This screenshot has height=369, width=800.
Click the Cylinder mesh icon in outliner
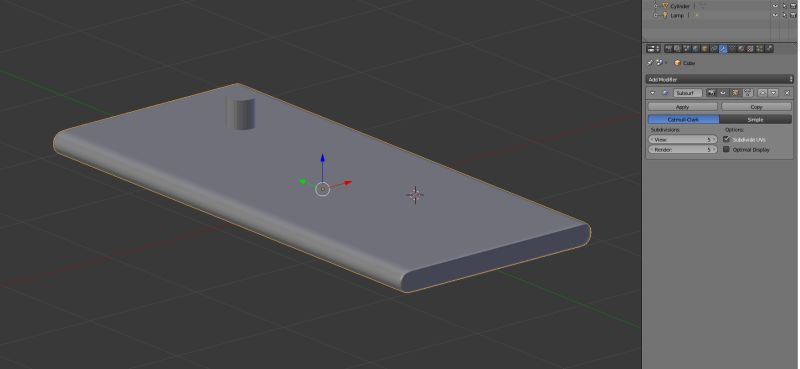pyautogui.click(x=665, y=6)
